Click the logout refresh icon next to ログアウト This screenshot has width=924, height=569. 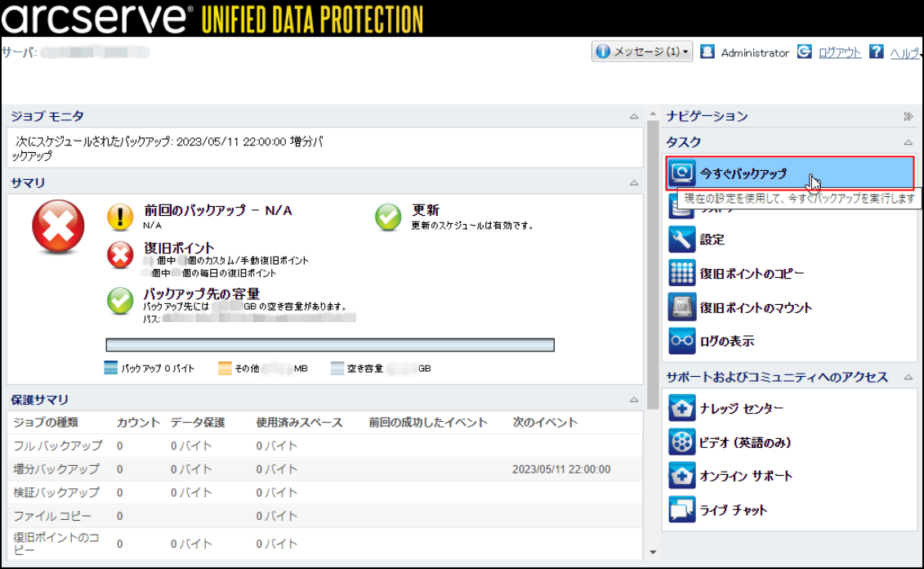[805, 52]
